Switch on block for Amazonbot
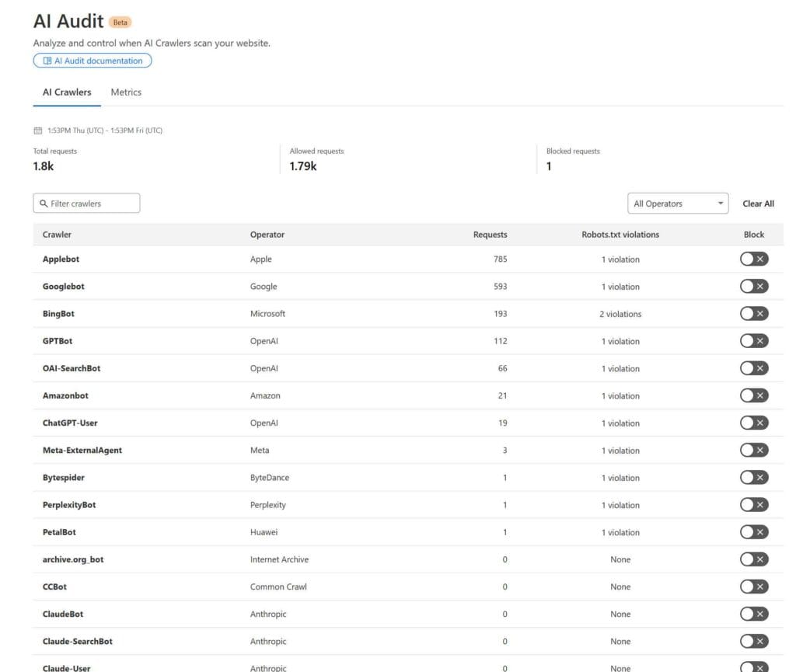Image resolution: width=796 pixels, height=672 pixels. point(753,395)
